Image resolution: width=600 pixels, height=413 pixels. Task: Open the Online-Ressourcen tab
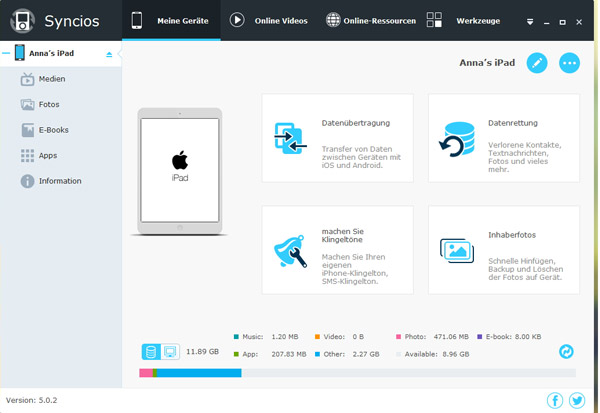click(370, 21)
